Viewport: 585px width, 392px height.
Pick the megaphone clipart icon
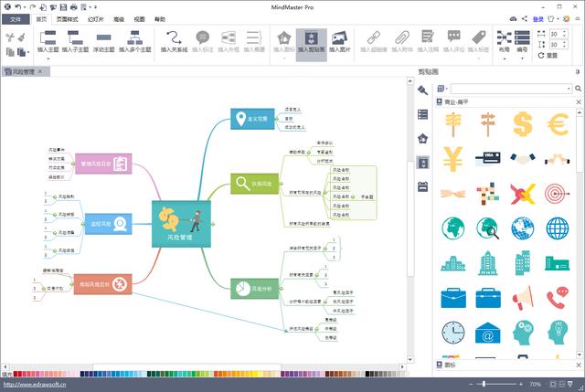click(524, 298)
